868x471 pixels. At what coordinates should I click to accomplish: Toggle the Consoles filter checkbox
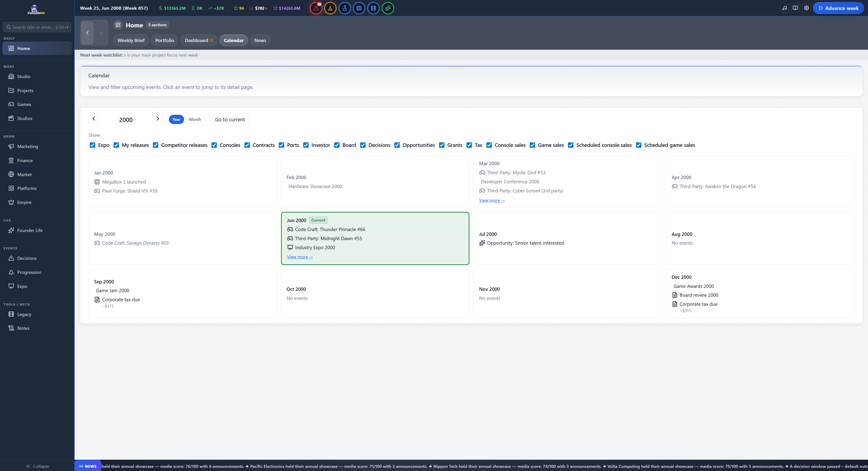click(x=214, y=145)
